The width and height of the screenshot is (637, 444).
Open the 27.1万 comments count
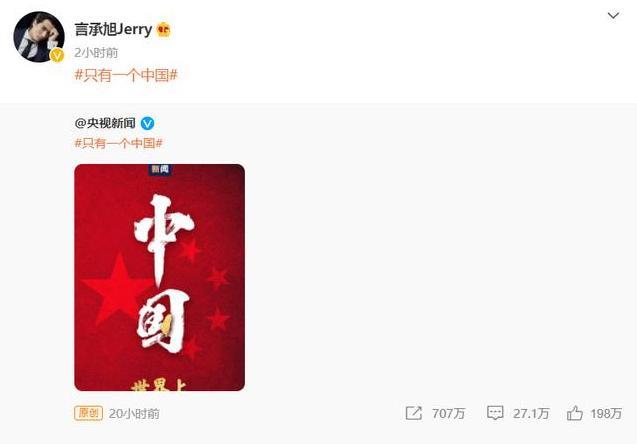531,414
